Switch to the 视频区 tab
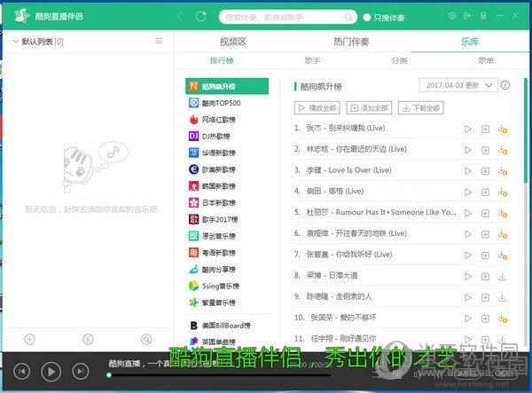Image resolution: width=532 pixels, height=393 pixels. pos(232,42)
